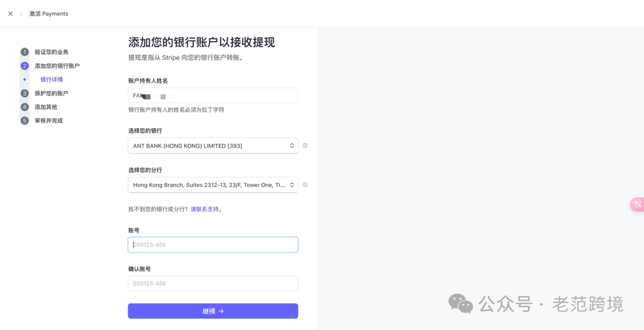The image size is (644, 330).
Task: Focus the 账号 input field
Action: [x=213, y=245]
